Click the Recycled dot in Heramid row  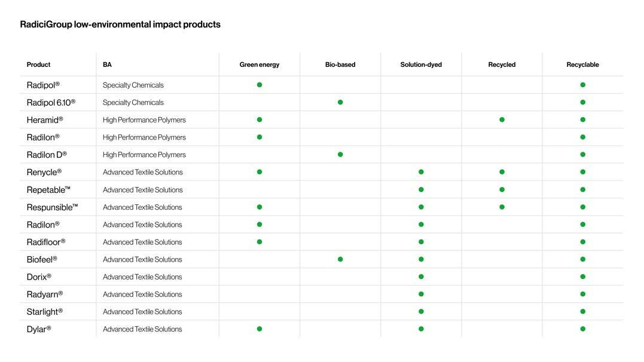pos(502,120)
